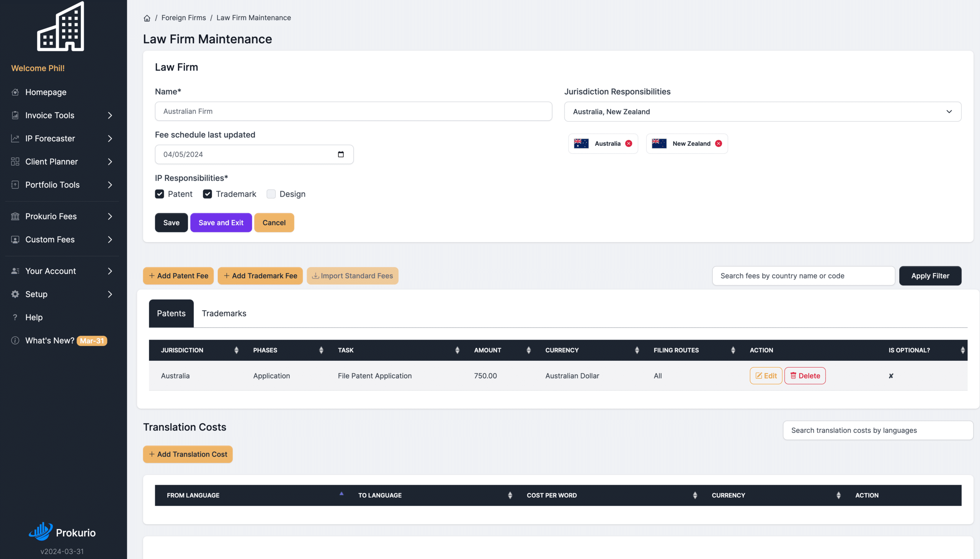Viewport: 980px width, 559px height.
Task: Remove the New Zealand jurisdiction chip
Action: [x=719, y=143]
